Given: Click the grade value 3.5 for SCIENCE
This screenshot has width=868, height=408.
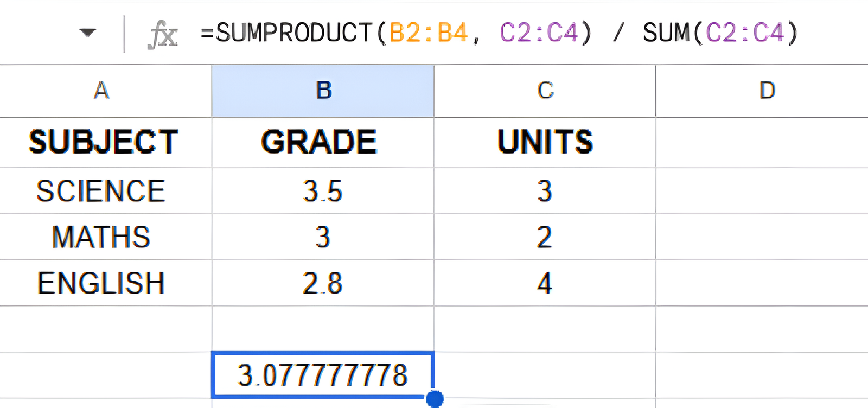Looking at the screenshot, I should 323,190.
